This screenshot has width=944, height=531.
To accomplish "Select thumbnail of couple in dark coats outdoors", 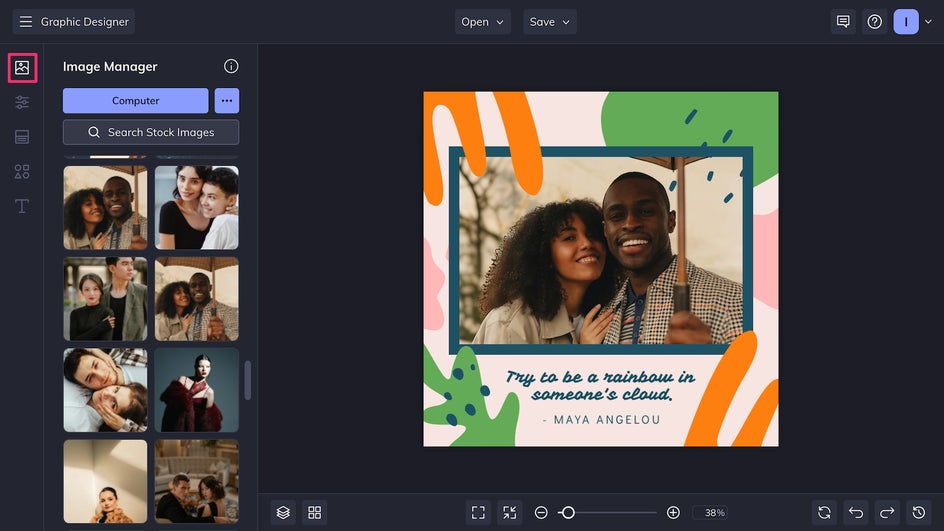I will [x=105, y=299].
